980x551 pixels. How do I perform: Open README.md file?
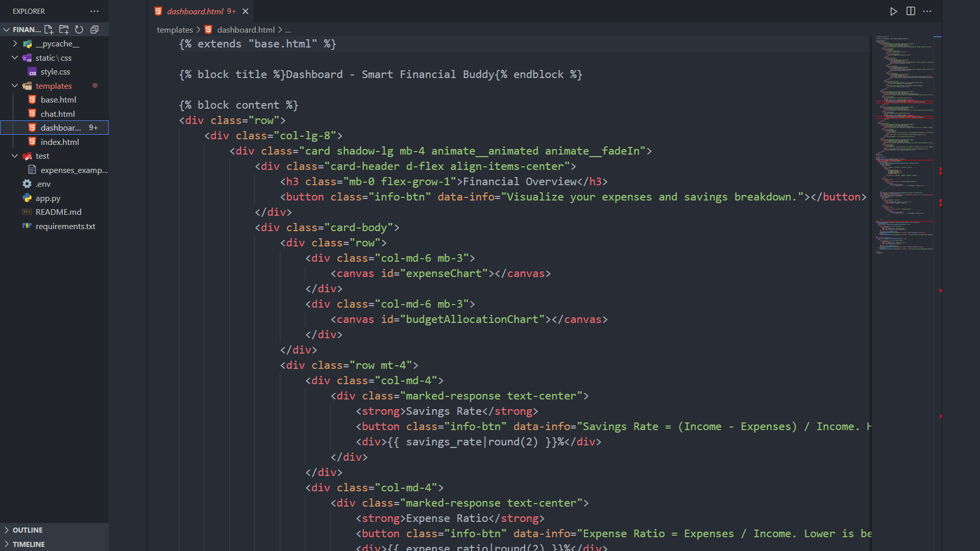click(x=58, y=212)
